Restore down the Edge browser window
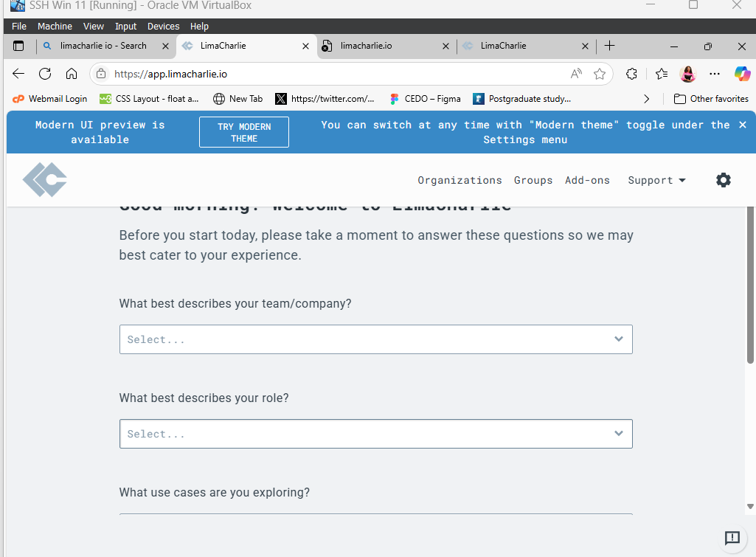The image size is (756, 557). click(x=708, y=46)
